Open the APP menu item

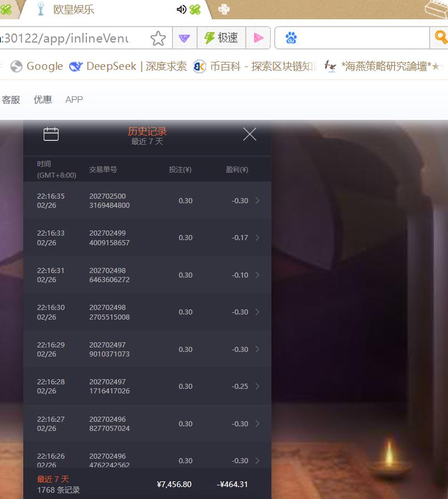click(74, 99)
